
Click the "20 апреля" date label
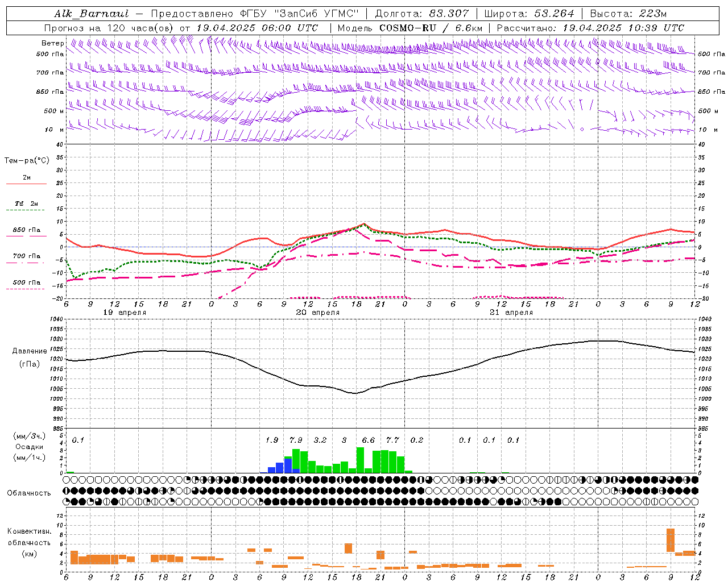(x=318, y=313)
